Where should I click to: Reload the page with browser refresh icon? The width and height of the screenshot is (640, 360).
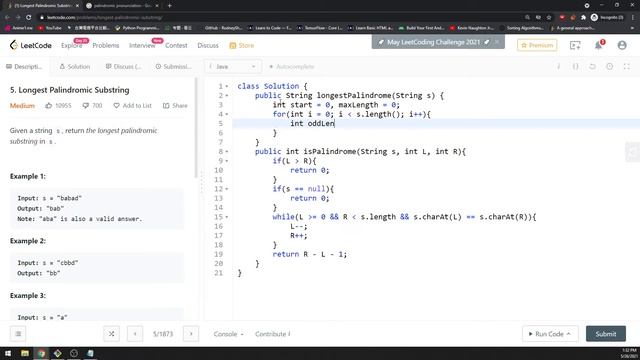[x=29, y=18]
